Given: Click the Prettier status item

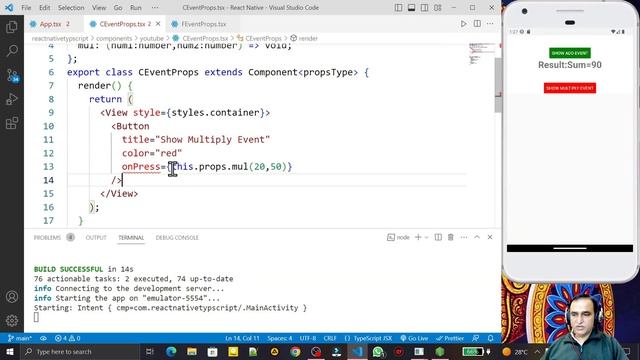Looking at the screenshot, I should (x=450, y=338).
